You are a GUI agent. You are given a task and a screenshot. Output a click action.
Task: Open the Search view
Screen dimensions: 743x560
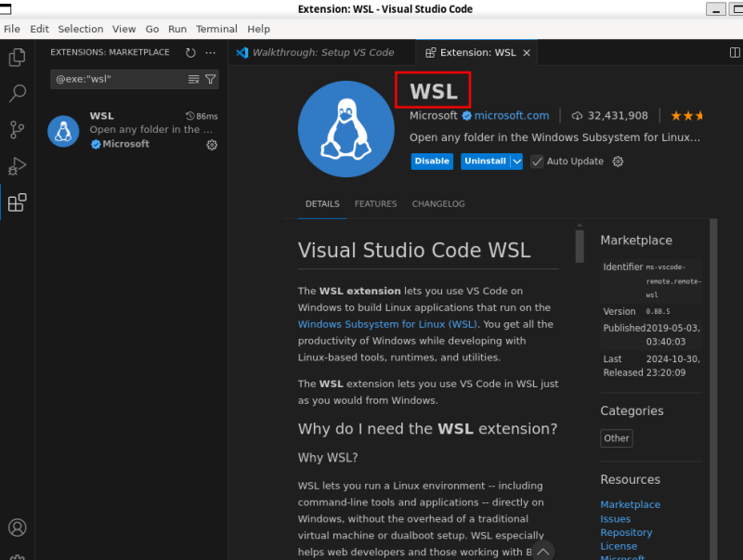(x=17, y=93)
